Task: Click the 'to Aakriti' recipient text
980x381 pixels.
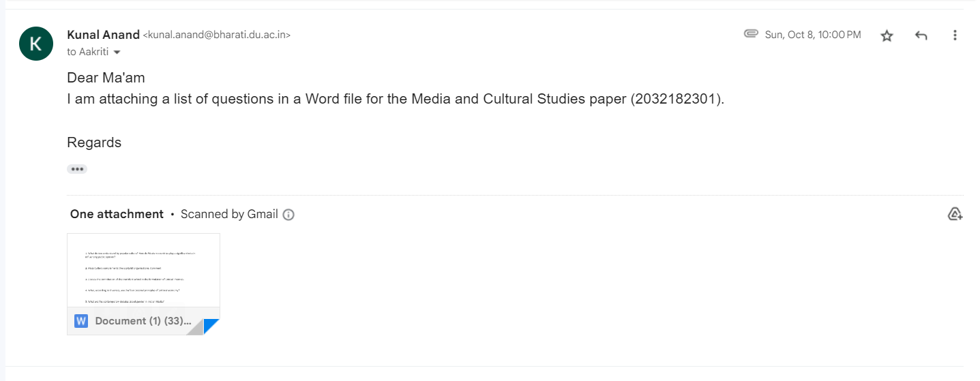Action: pos(89,52)
